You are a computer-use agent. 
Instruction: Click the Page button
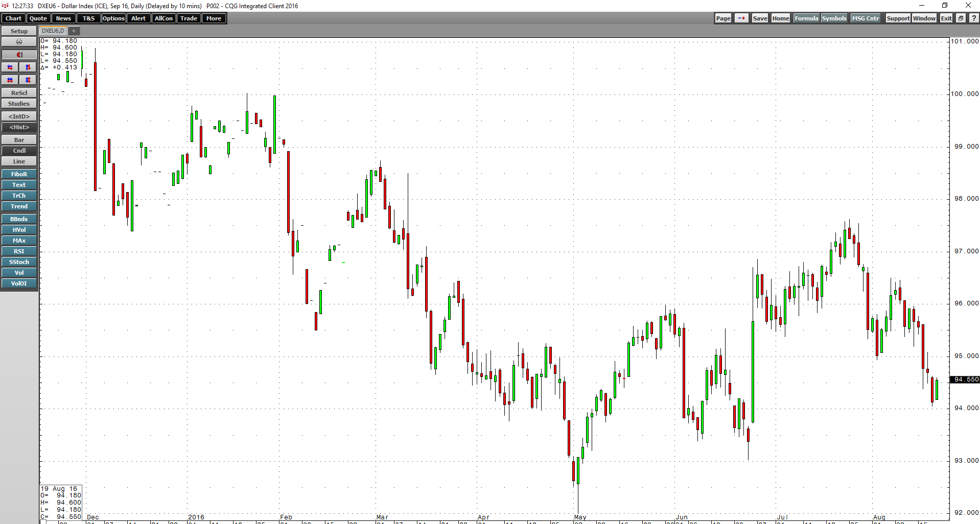point(723,18)
